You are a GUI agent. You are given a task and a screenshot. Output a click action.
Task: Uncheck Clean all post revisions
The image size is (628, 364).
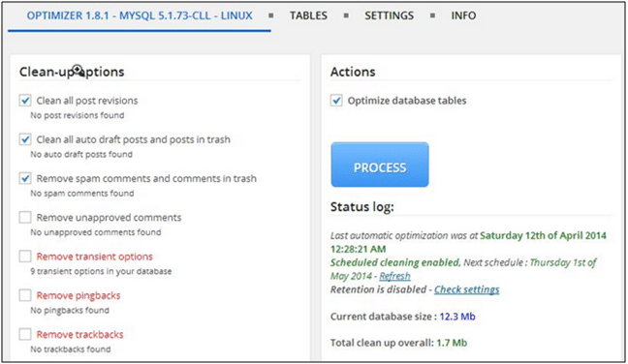click(25, 101)
